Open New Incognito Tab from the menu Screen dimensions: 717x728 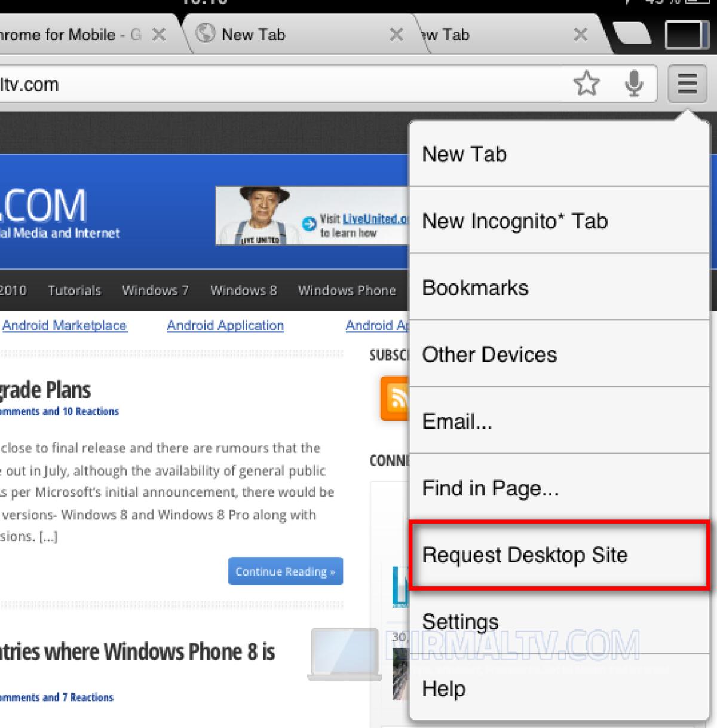coord(515,221)
